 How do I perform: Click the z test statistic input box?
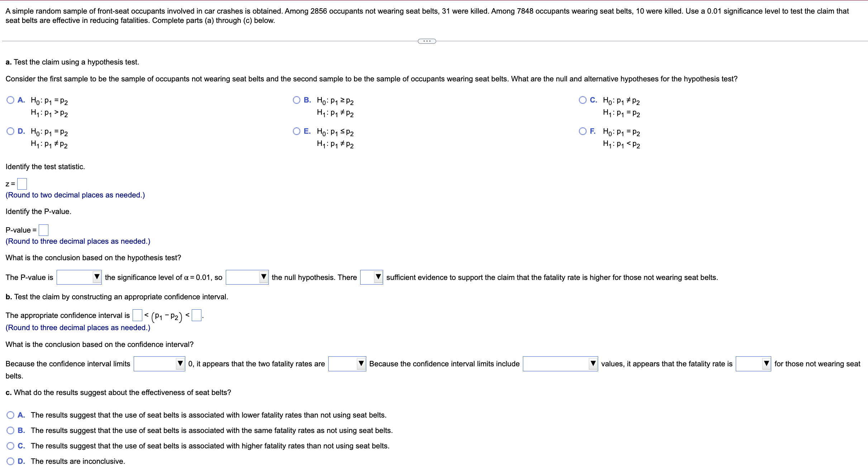[22, 184]
